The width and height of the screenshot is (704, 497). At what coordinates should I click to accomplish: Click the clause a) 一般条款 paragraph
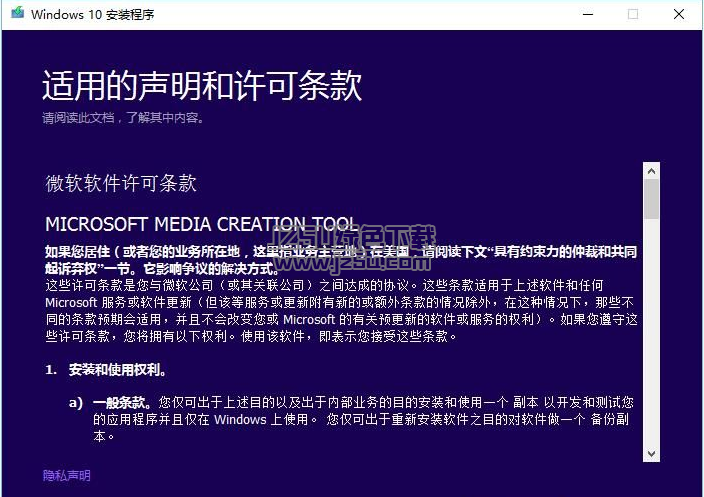(x=351, y=419)
